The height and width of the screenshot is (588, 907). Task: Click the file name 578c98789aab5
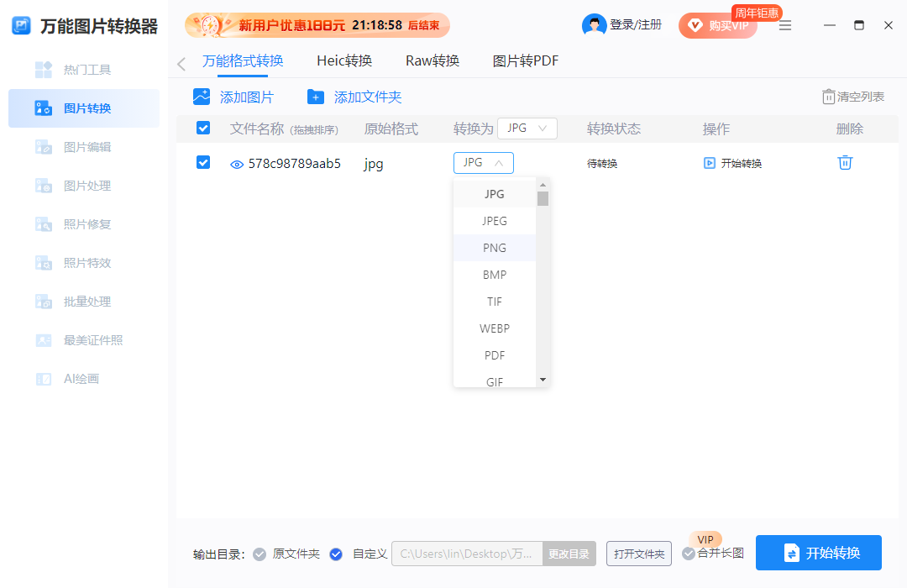295,164
